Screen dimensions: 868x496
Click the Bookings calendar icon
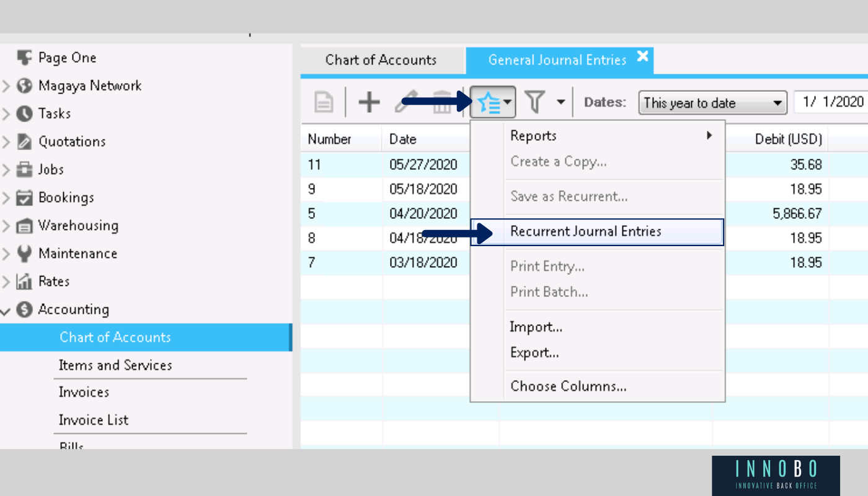click(x=24, y=198)
